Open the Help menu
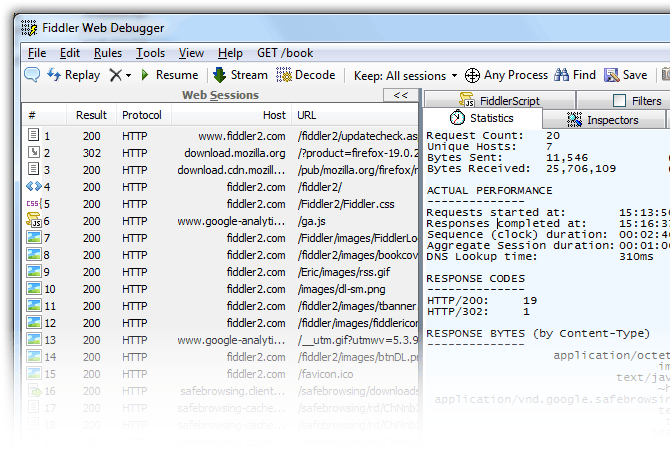This screenshot has width=670, height=470. (x=230, y=53)
